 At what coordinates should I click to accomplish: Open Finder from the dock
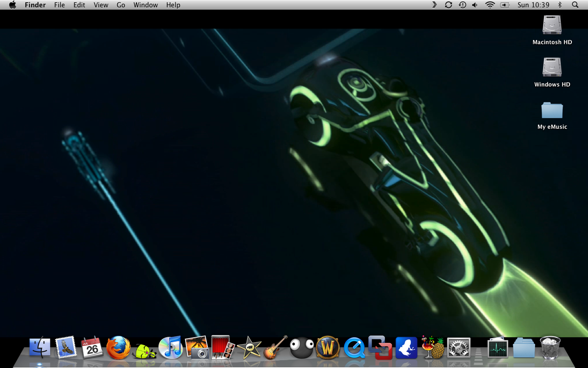pos(40,348)
